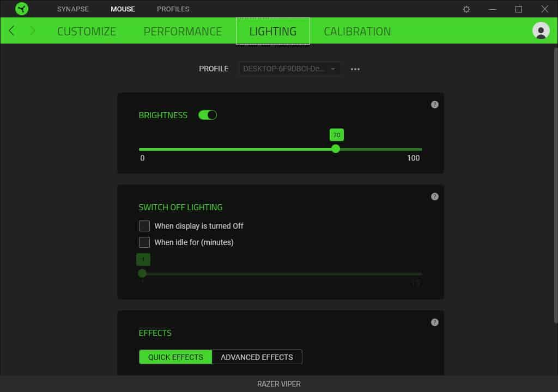Enable 'When display is turned Off'
The image size is (558, 392).
tap(144, 225)
